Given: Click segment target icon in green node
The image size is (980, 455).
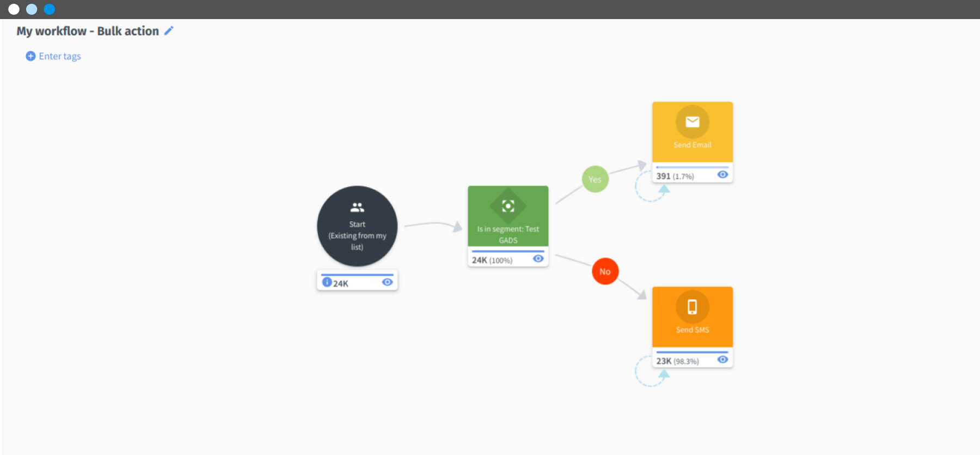Looking at the screenshot, I should (x=508, y=206).
